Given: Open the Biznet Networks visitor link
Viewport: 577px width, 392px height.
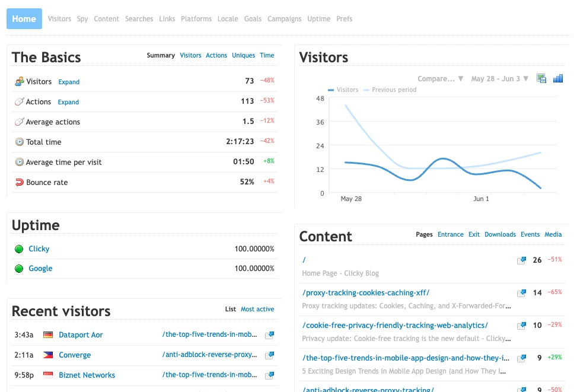Looking at the screenshot, I should pyautogui.click(x=87, y=375).
